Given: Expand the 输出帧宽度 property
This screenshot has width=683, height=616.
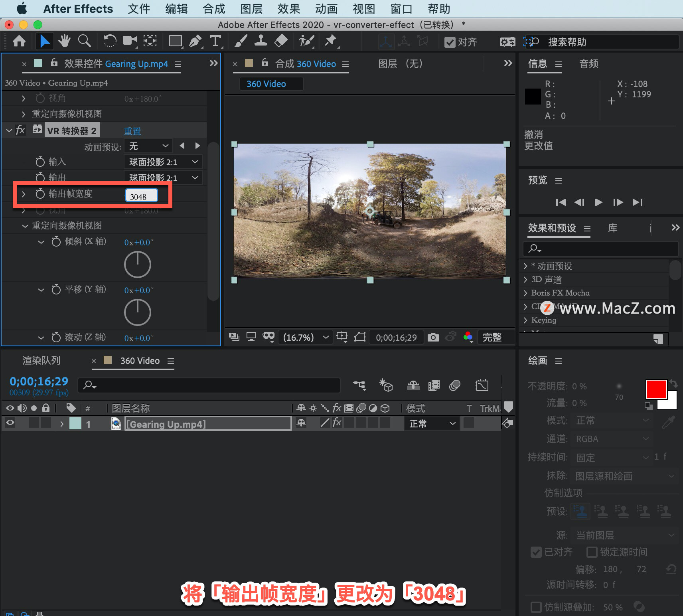Looking at the screenshot, I should tap(24, 194).
